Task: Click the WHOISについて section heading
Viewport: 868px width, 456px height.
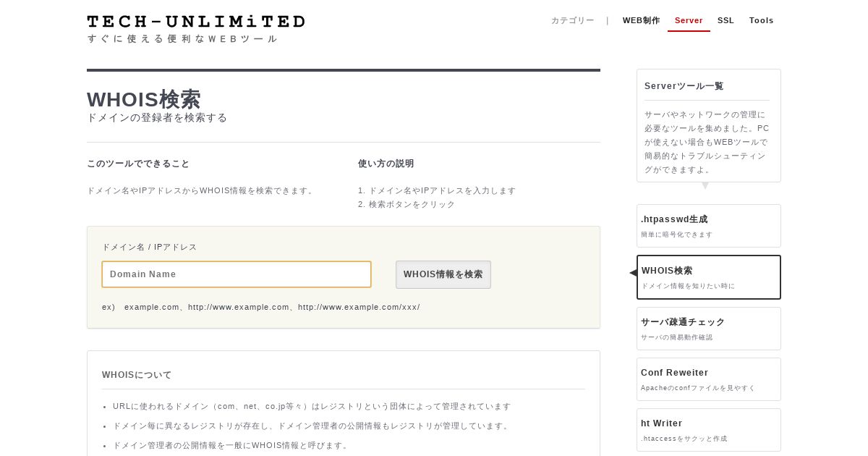Action: click(137, 375)
